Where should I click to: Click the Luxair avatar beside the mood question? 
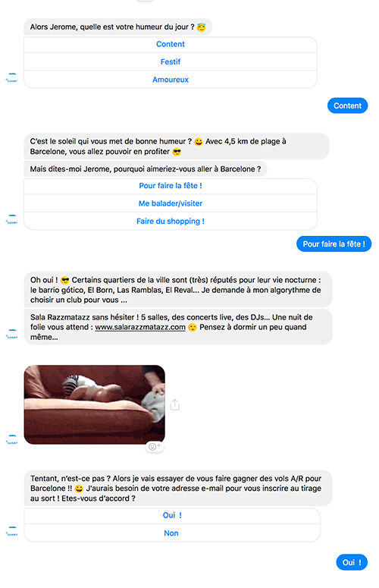(x=12, y=77)
